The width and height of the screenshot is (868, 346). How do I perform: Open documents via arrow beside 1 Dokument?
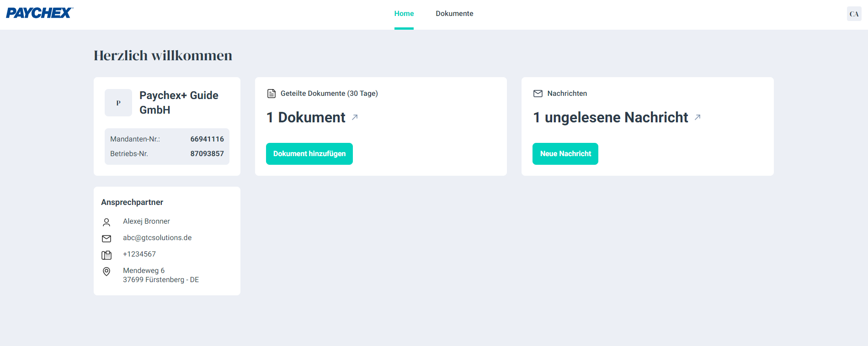(355, 117)
